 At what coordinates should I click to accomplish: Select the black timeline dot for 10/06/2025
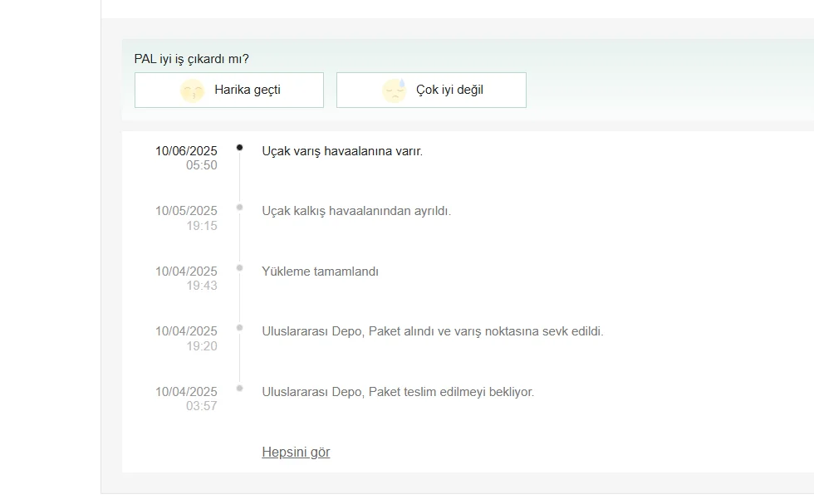[x=239, y=148]
